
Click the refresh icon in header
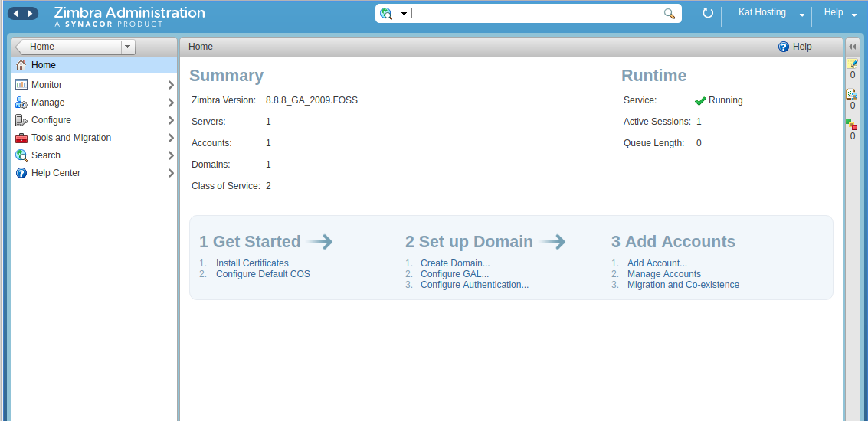tap(708, 13)
